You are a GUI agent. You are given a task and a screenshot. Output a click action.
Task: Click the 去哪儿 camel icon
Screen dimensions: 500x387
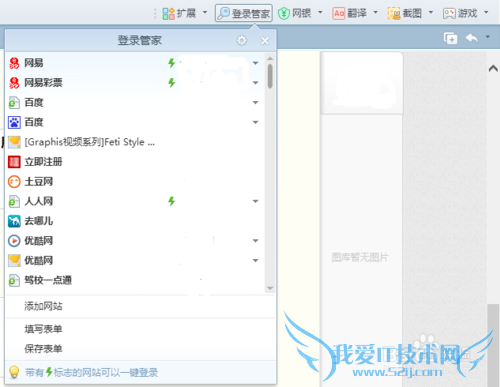14,221
